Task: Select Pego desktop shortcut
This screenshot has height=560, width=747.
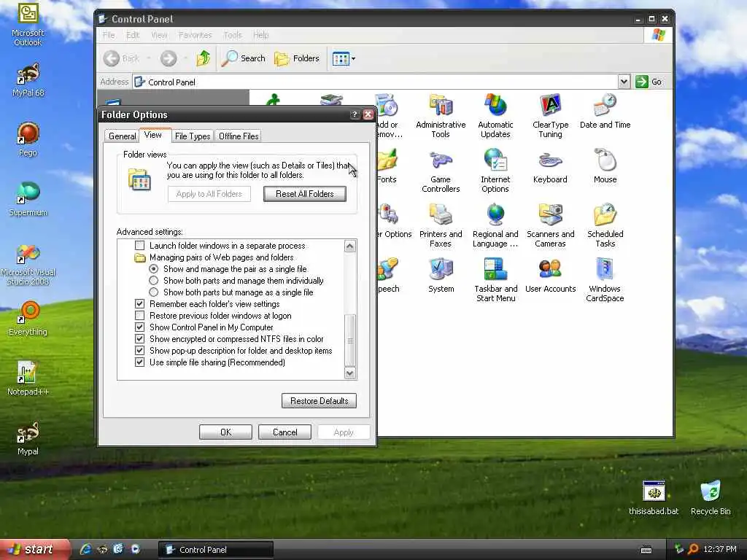Action: [28, 140]
